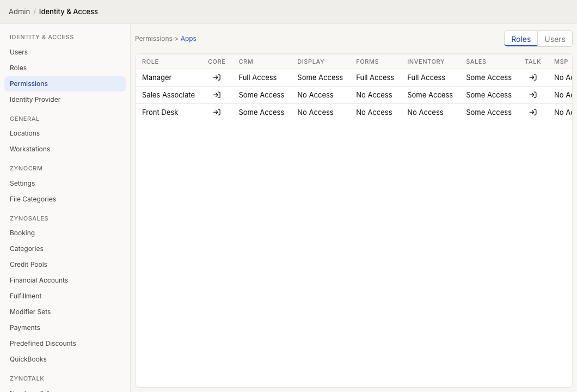The width and height of the screenshot is (577, 392).
Task: Click the MSP column header
Action: click(x=561, y=62)
